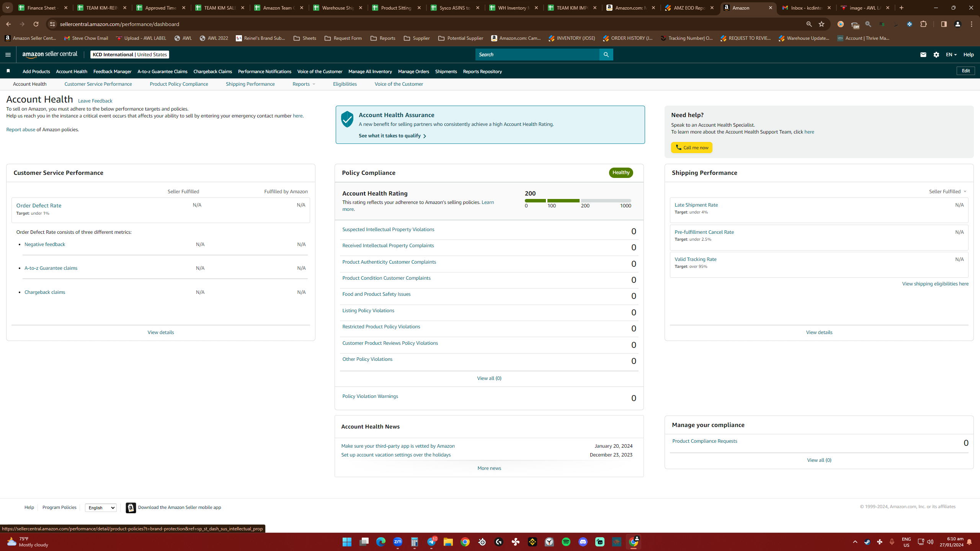Open Discord from the taskbar
980x551 pixels.
click(x=583, y=542)
